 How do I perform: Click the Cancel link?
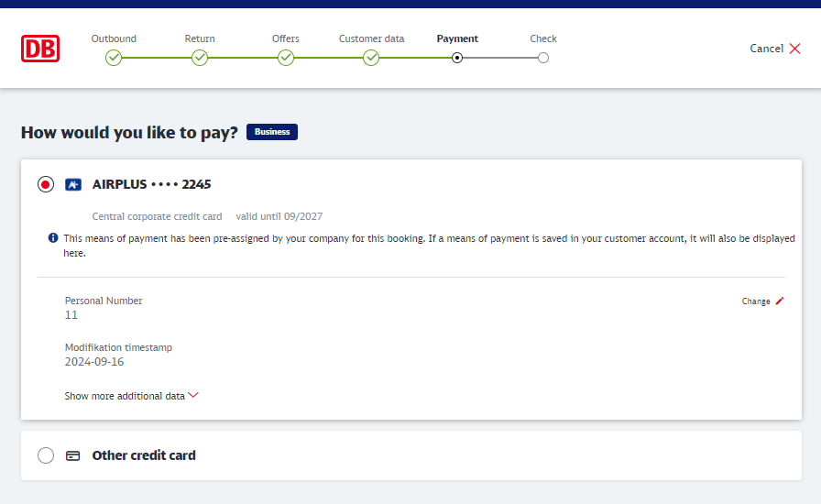pyautogui.click(x=767, y=49)
